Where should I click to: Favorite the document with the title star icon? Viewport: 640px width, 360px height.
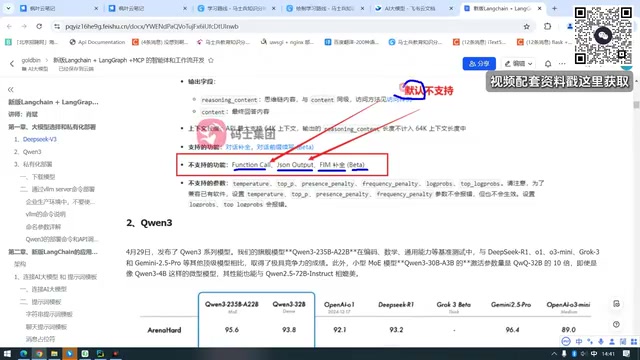(211, 60)
